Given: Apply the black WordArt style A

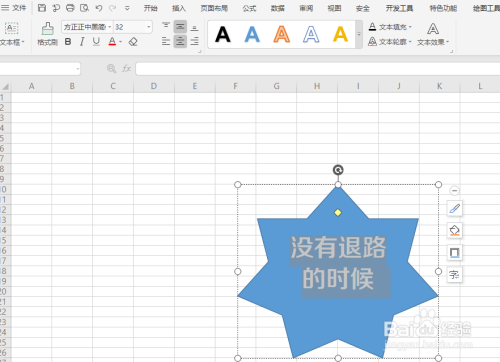Looking at the screenshot, I should pyautogui.click(x=223, y=34).
